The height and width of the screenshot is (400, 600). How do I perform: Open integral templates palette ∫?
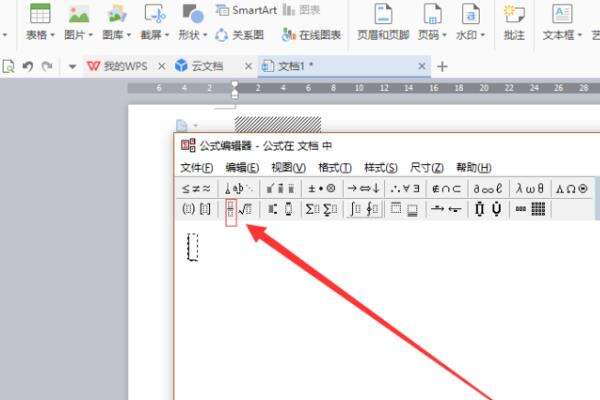(x=364, y=209)
